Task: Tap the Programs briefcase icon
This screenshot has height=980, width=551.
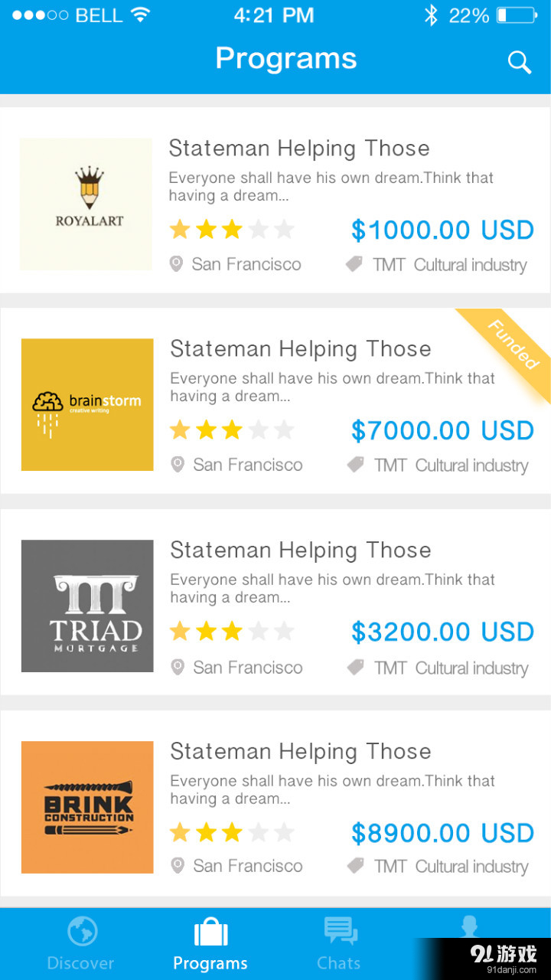Action: point(210,933)
